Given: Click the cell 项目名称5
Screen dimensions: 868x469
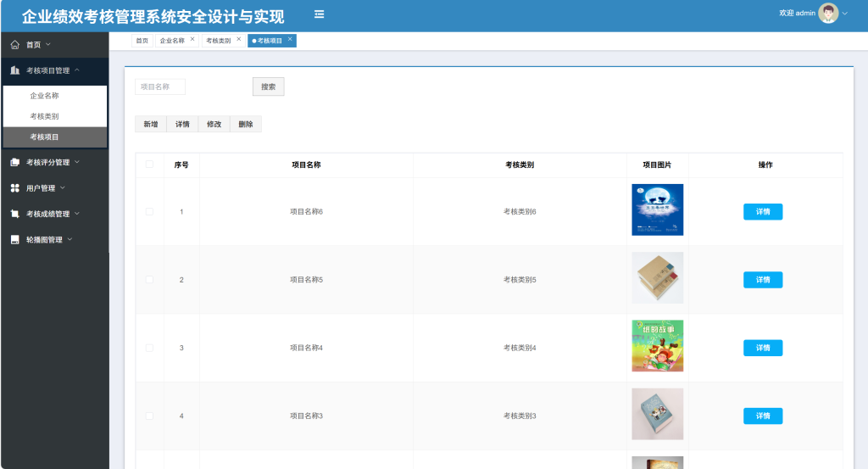Looking at the screenshot, I should coord(306,280).
